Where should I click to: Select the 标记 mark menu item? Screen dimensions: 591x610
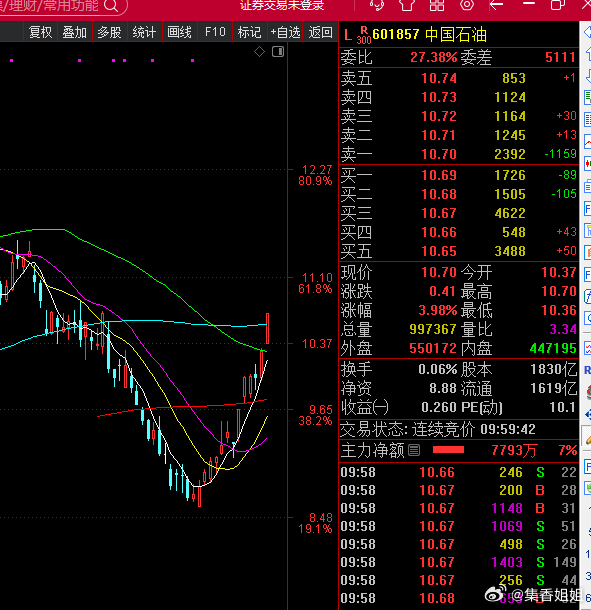pyautogui.click(x=249, y=32)
